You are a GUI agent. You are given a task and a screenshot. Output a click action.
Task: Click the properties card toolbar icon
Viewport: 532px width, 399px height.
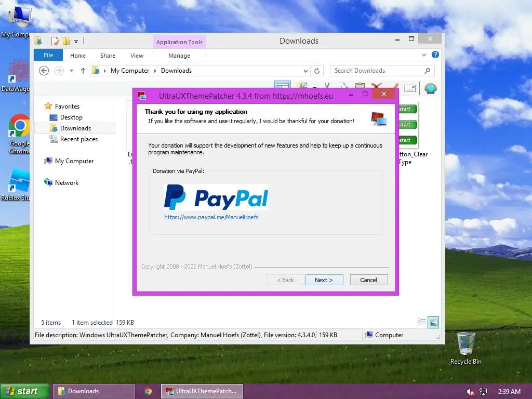coord(410,88)
